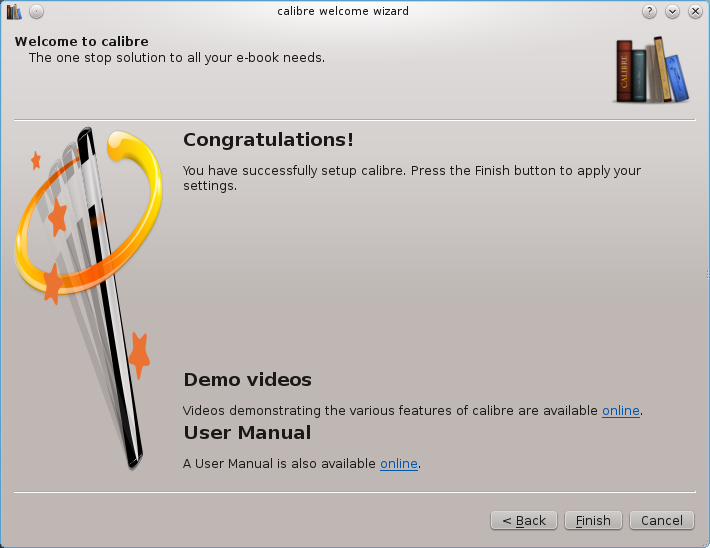Click the Finish button to apply settings
710x548 pixels.
tap(593, 520)
